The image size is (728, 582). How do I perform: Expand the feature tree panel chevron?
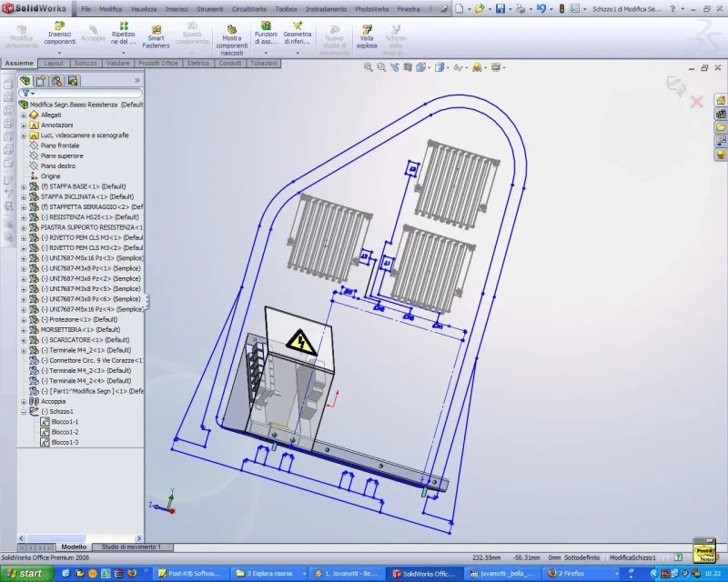[x=137, y=81]
